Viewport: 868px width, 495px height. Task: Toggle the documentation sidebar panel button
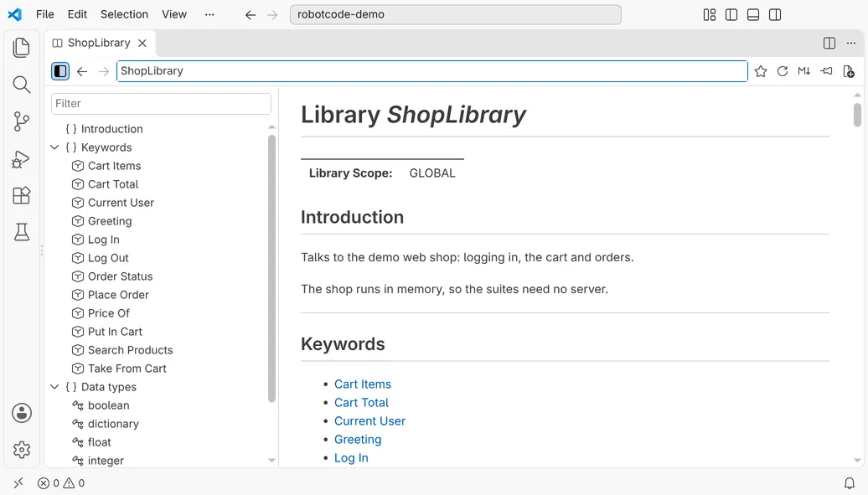click(60, 71)
